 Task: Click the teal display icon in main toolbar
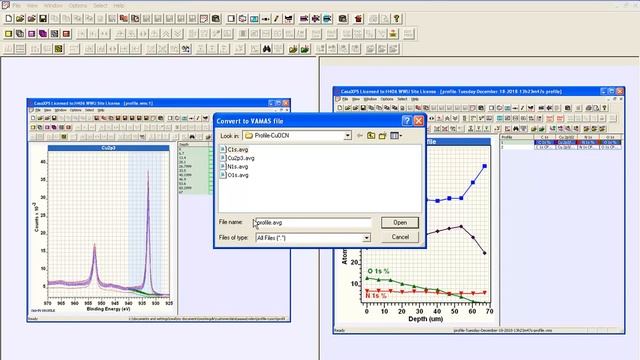click(x=254, y=19)
